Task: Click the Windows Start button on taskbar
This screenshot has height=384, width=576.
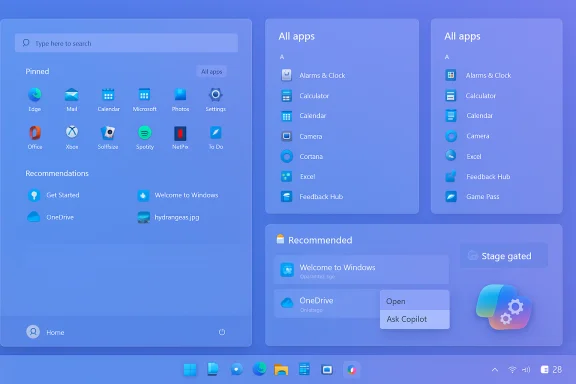Action: [190, 370]
